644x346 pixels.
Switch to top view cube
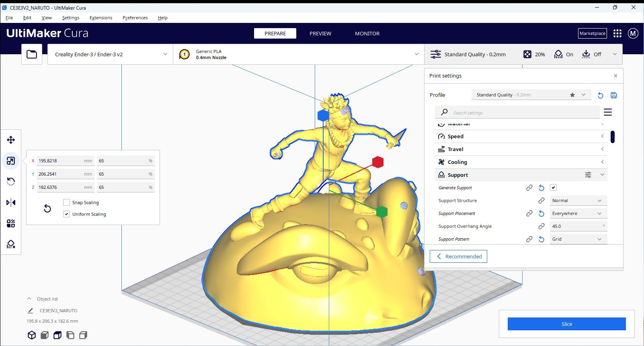57,335
